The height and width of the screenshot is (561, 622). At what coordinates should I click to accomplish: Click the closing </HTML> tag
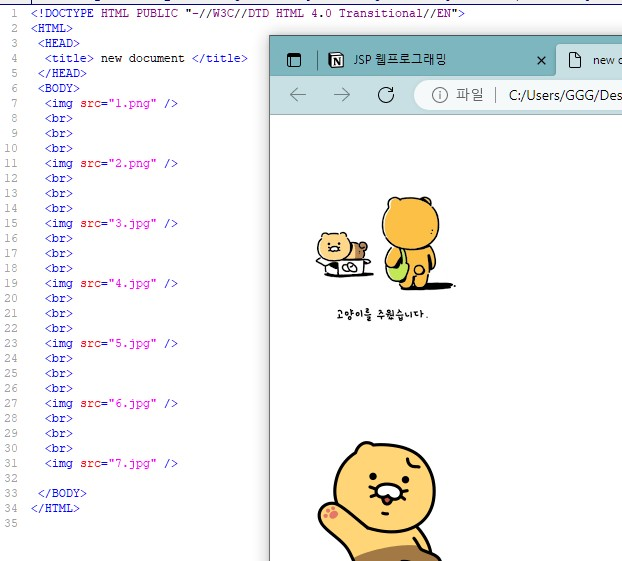coord(55,508)
